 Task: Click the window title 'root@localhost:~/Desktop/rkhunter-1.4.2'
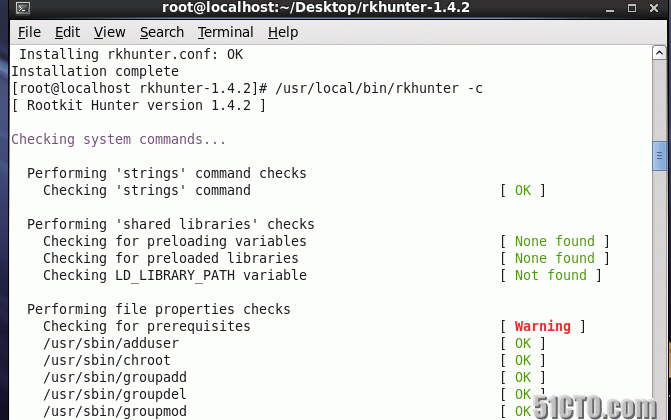316,7
